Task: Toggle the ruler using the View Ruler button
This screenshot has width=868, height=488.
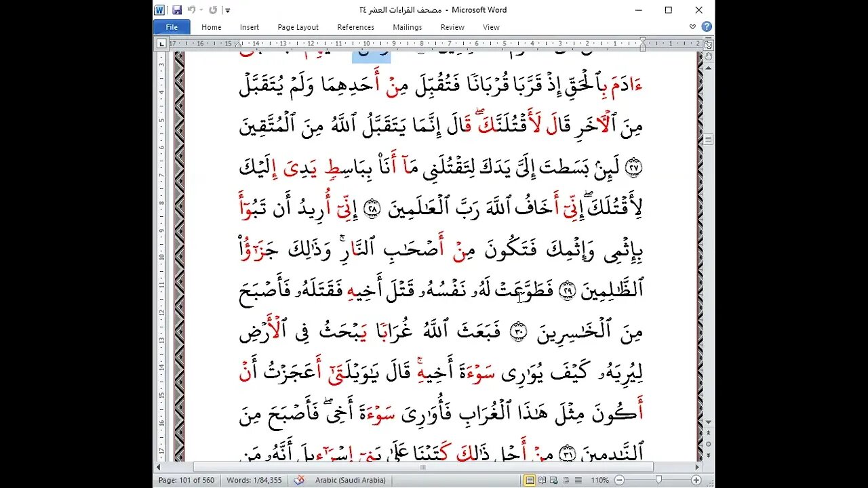Action: pos(708,44)
